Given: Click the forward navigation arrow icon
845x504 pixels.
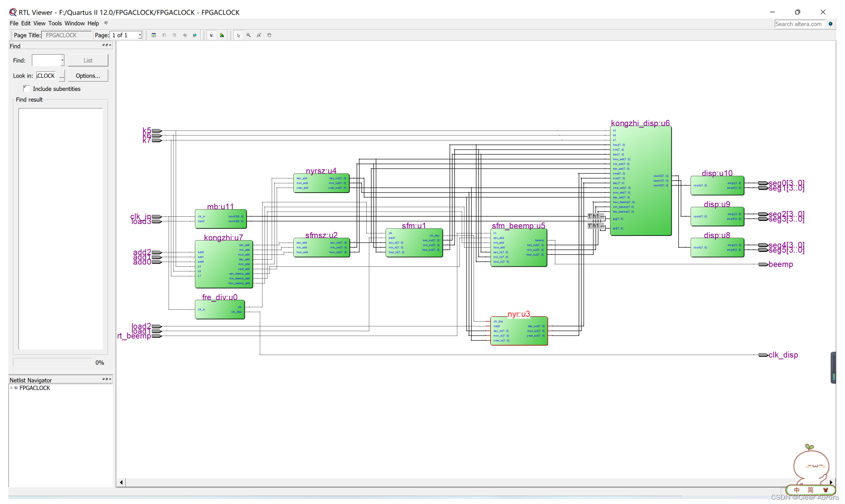Looking at the screenshot, I should click(x=195, y=35).
